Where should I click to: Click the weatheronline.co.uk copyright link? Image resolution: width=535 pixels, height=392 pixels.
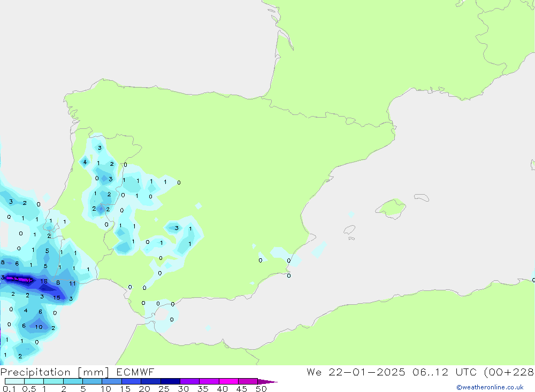[490, 387]
